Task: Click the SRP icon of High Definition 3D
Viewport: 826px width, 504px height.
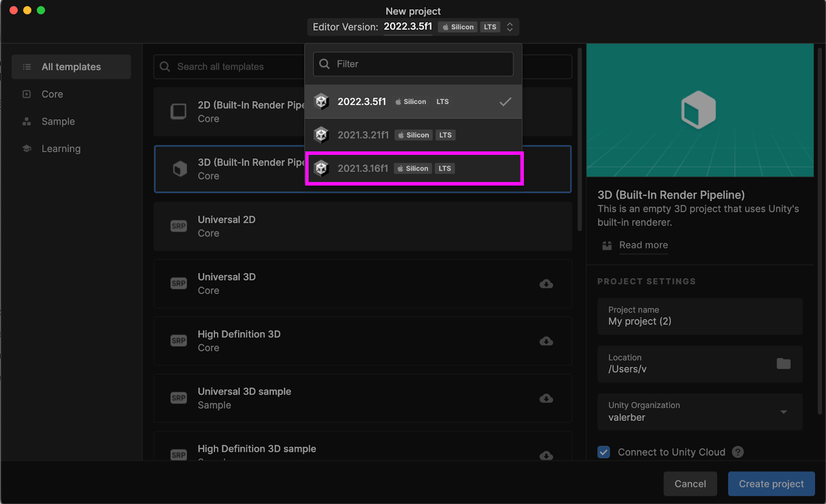Action: point(179,340)
